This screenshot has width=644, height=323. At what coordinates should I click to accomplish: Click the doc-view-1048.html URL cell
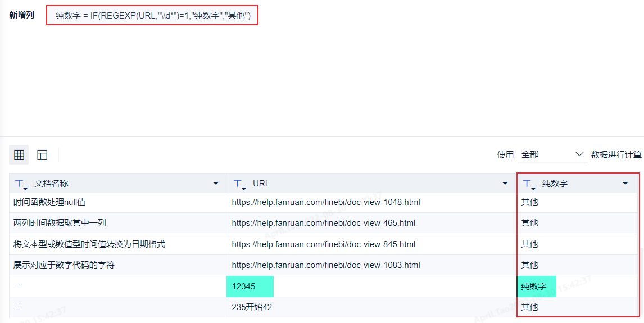326,202
